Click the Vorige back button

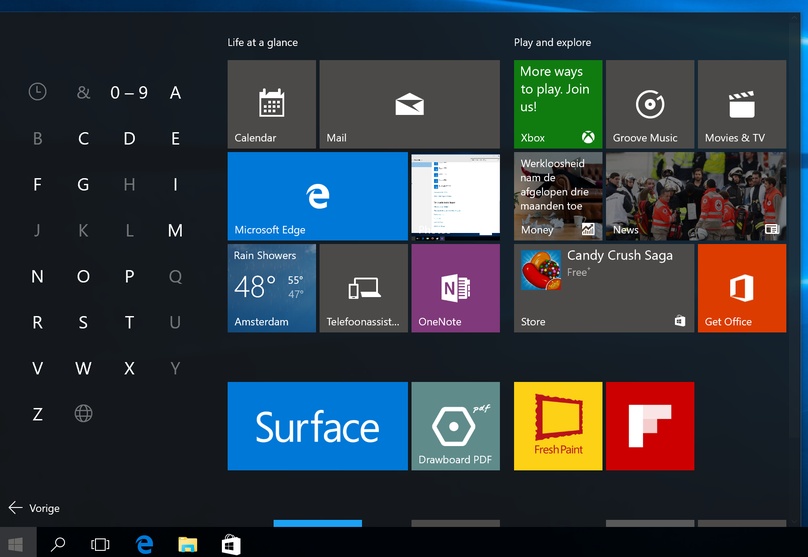tap(34, 508)
